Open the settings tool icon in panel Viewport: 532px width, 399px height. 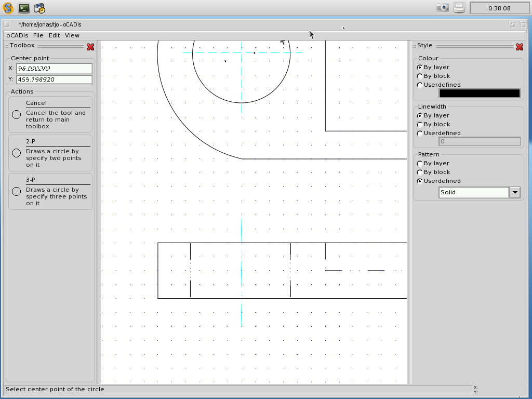[39, 8]
